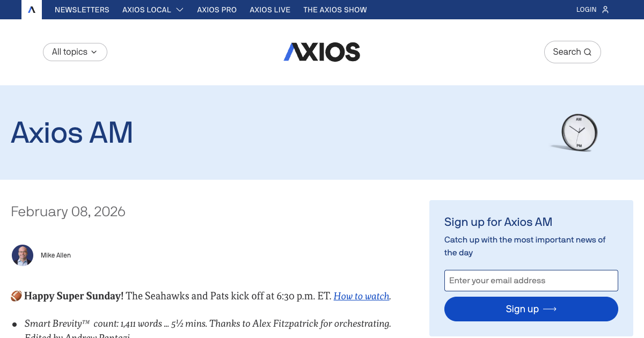Click LOGIN in the top-right corner

(x=586, y=9)
